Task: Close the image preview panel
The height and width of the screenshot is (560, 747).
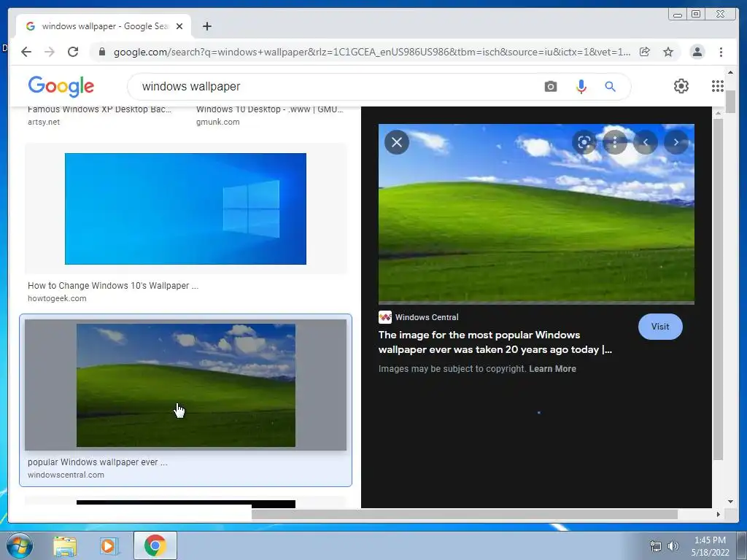Action: pos(397,142)
